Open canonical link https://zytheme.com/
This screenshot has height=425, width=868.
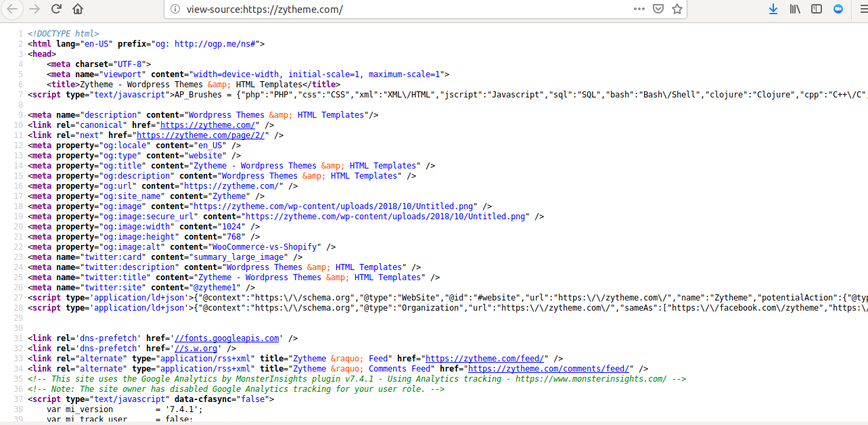point(208,125)
